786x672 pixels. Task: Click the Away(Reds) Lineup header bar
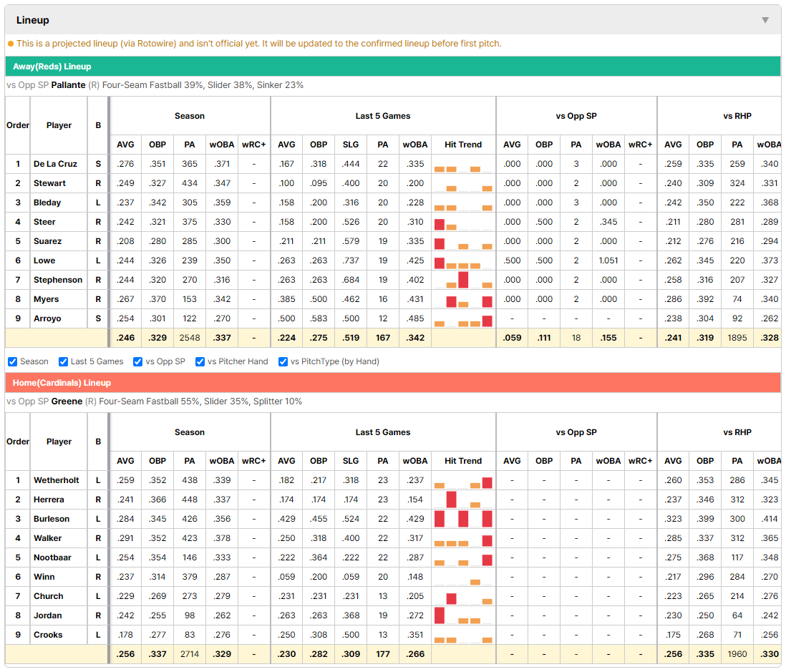[392, 67]
